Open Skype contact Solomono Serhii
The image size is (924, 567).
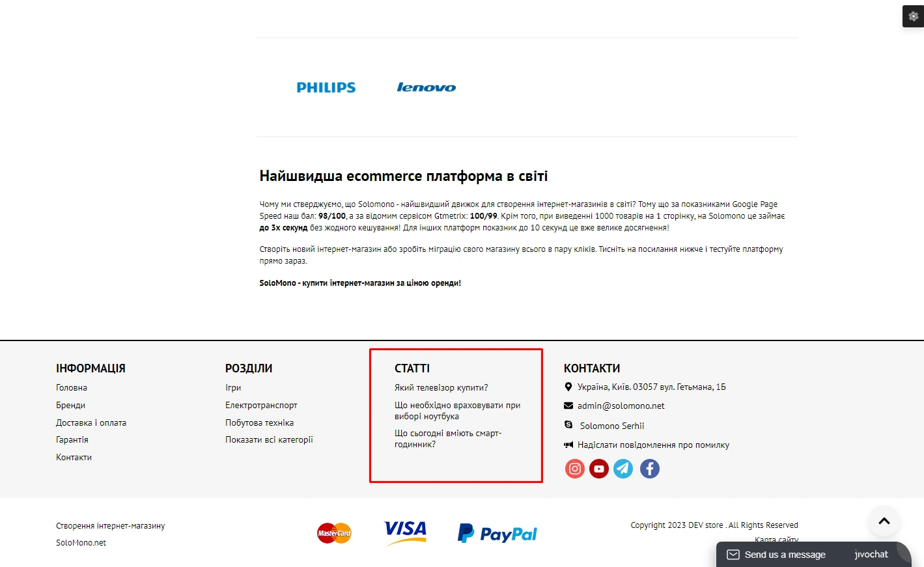612,426
